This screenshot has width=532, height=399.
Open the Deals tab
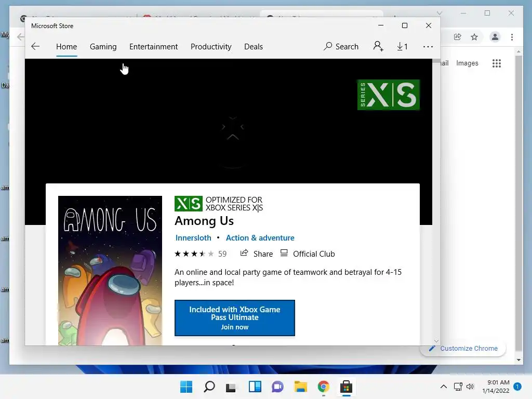click(254, 46)
